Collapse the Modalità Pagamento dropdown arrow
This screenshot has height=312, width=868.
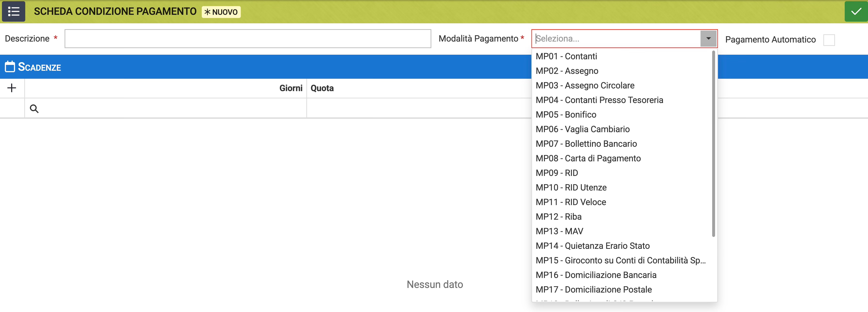point(708,38)
